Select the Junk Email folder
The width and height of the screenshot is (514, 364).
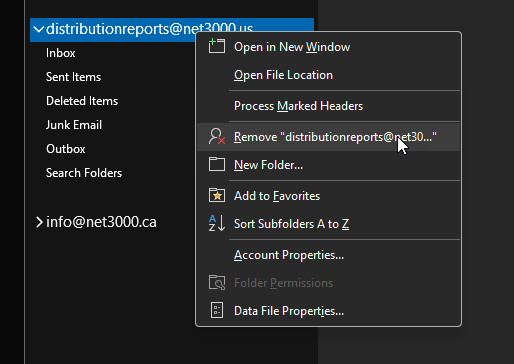tap(74, 125)
